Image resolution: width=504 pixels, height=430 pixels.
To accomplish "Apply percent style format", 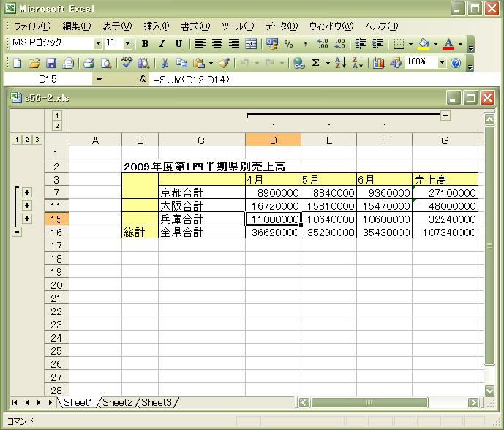I will coord(289,44).
